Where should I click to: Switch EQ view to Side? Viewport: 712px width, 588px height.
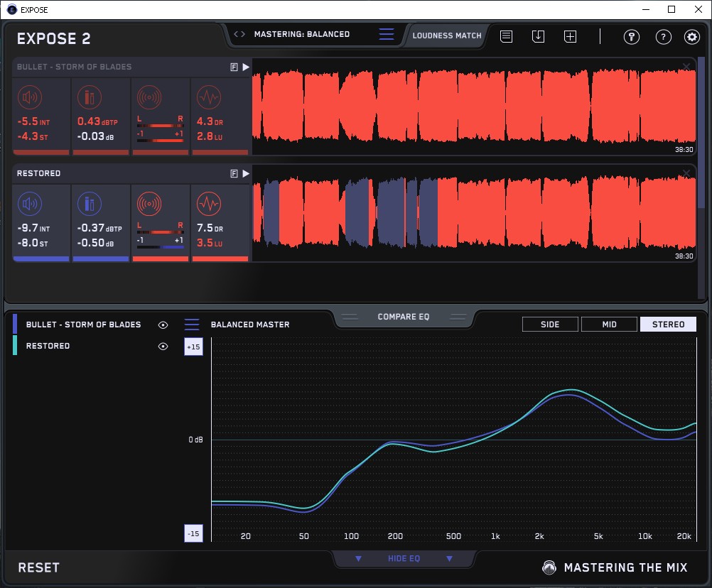pyautogui.click(x=550, y=325)
